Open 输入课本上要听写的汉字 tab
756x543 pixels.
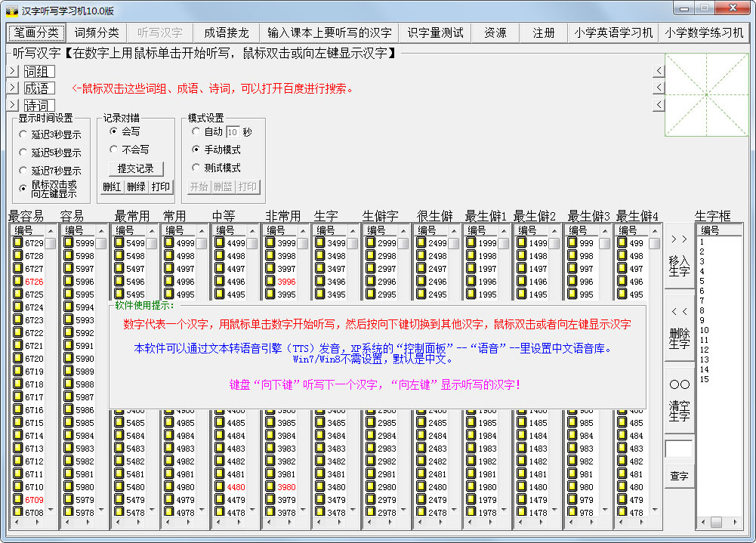click(x=329, y=32)
